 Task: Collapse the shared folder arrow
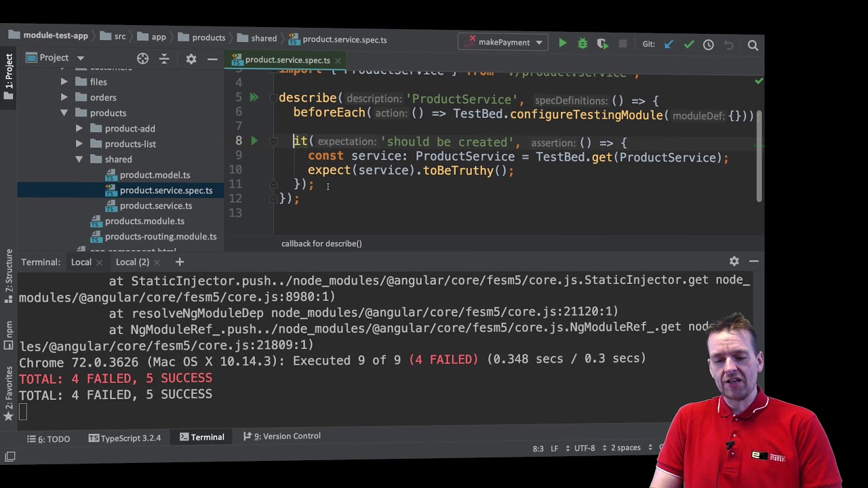[x=79, y=159]
